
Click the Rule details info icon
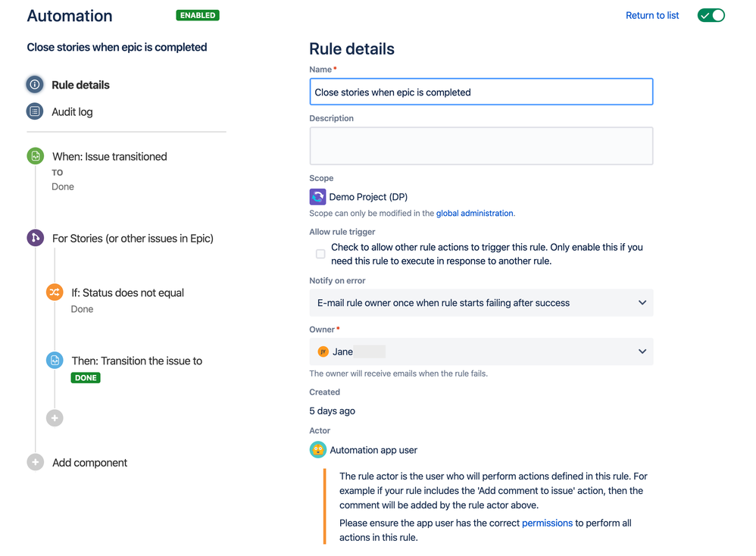click(x=35, y=85)
